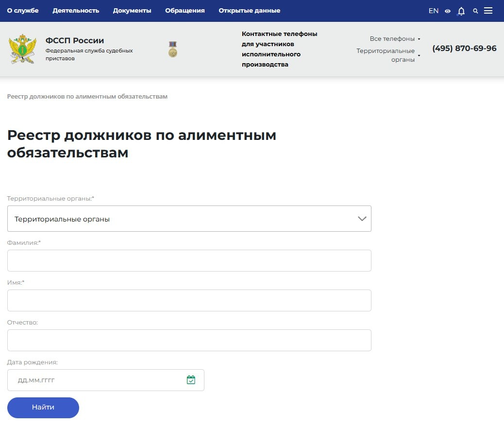Open the Деятельность menu
The image size is (504, 427).
tap(76, 11)
